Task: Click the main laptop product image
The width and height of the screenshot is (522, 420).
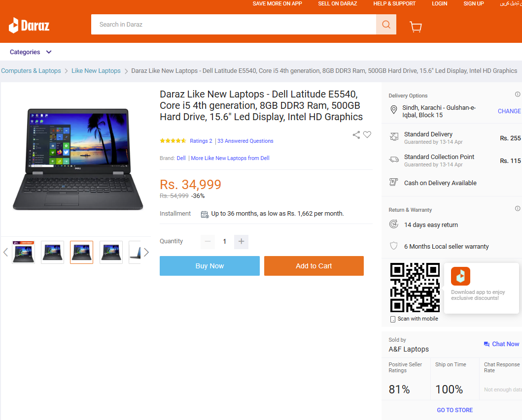Action: (x=78, y=160)
